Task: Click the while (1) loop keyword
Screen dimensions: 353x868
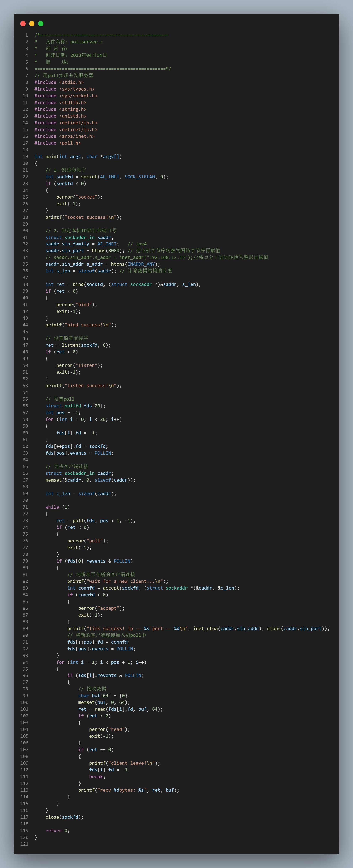Action: click(52, 507)
